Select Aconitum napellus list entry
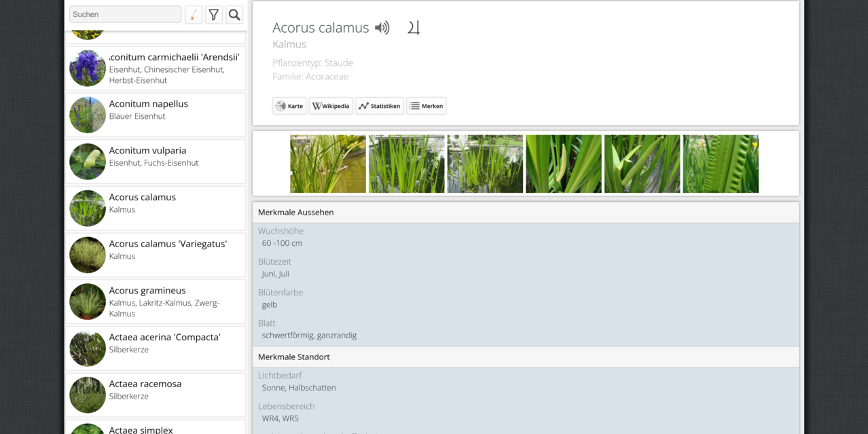Viewport: 868px width, 434px height. point(156,115)
